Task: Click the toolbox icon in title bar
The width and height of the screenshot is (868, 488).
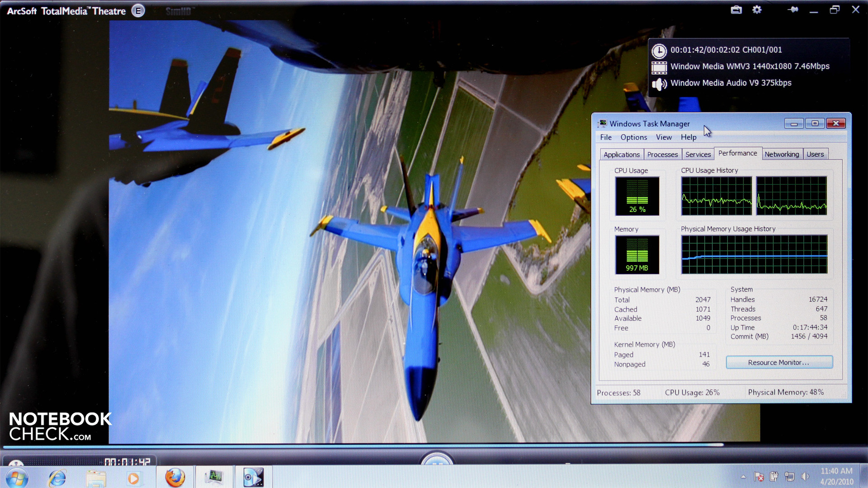Action: click(x=736, y=9)
